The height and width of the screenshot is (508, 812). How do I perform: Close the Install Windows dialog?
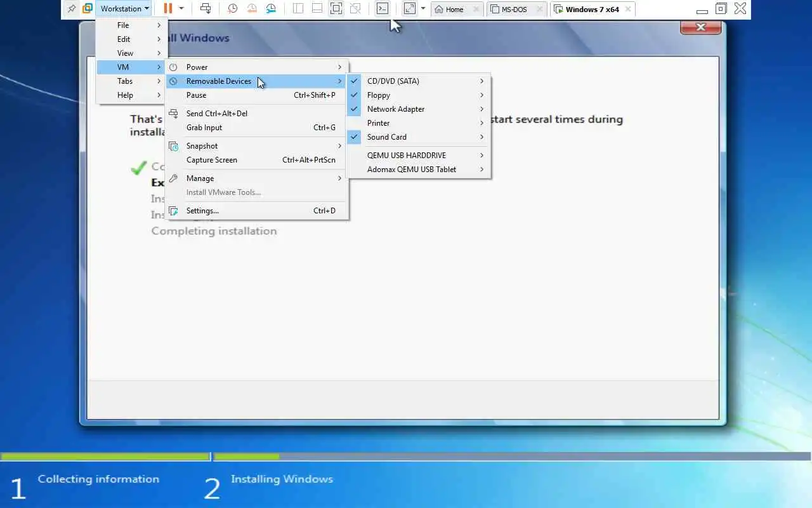click(701, 27)
